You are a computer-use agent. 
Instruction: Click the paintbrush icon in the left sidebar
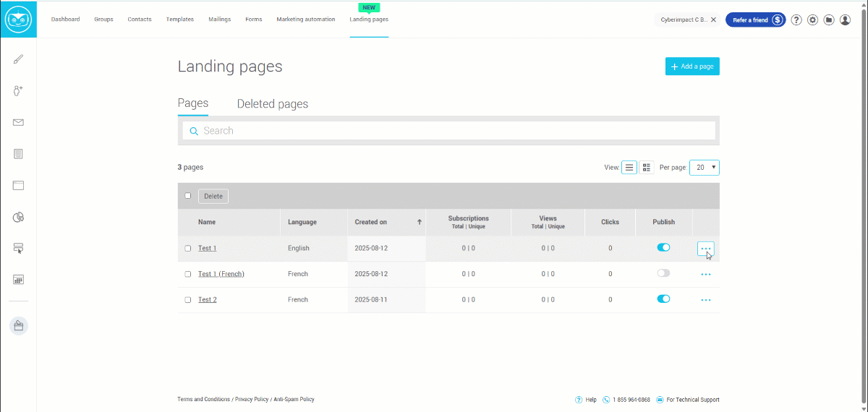click(18, 59)
